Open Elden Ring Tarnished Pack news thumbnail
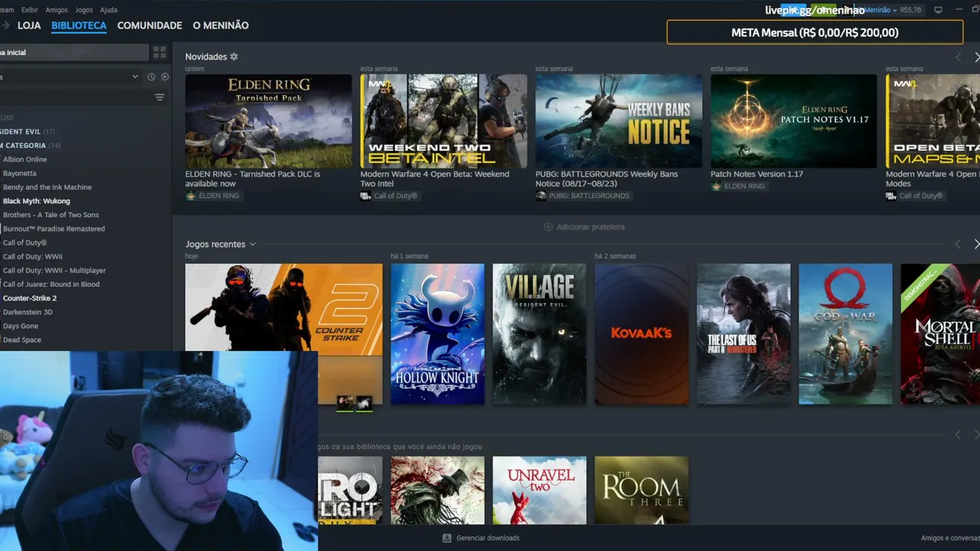The width and height of the screenshot is (980, 551). (269, 121)
